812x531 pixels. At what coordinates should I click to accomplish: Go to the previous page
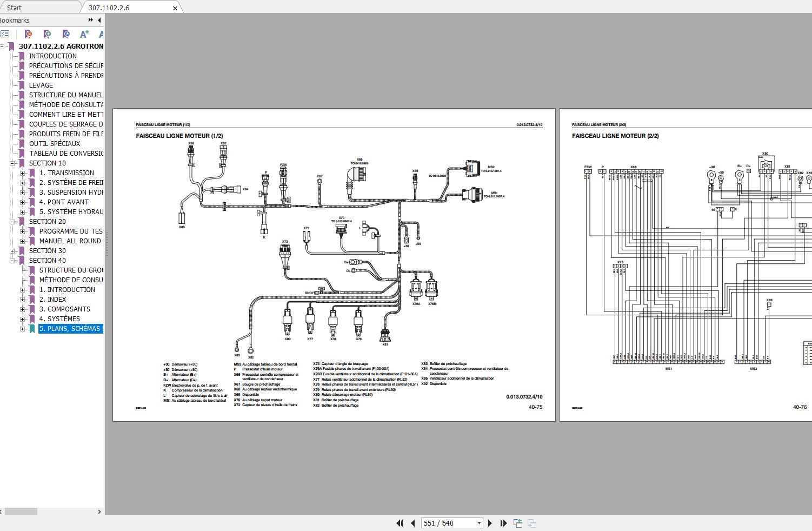[x=413, y=523]
